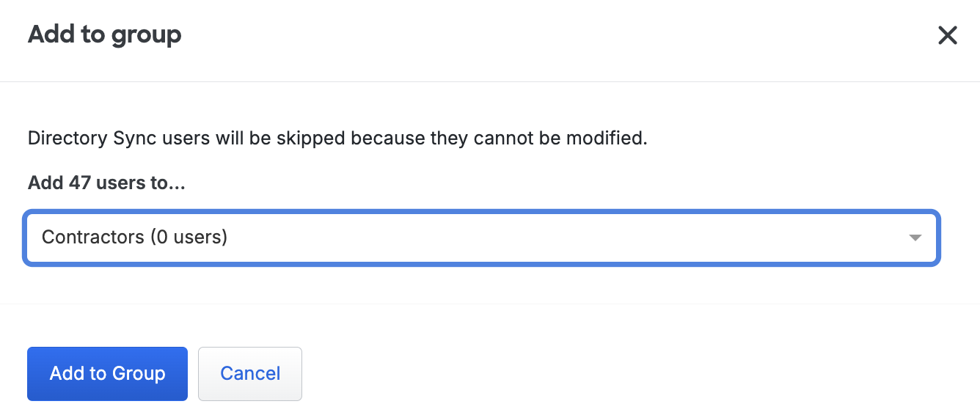Focus the group selector field
This screenshot has height=415, width=980.
pos(481,238)
